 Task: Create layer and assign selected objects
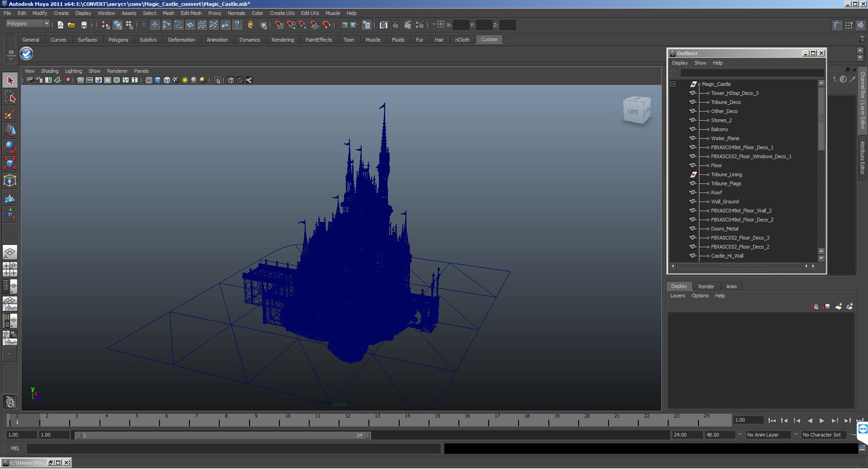(x=849, y=306)
